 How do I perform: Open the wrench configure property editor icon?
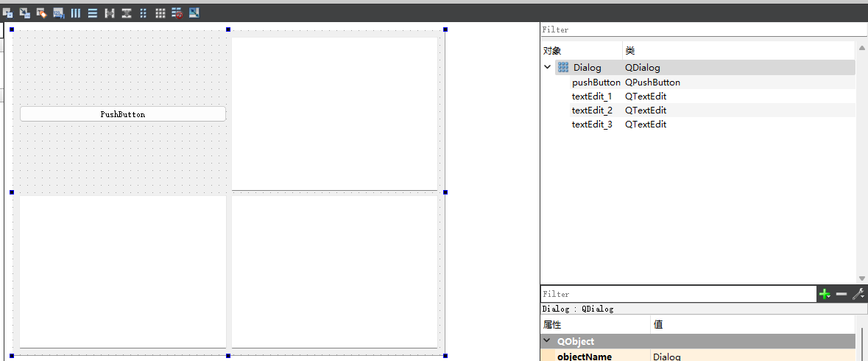858,294
